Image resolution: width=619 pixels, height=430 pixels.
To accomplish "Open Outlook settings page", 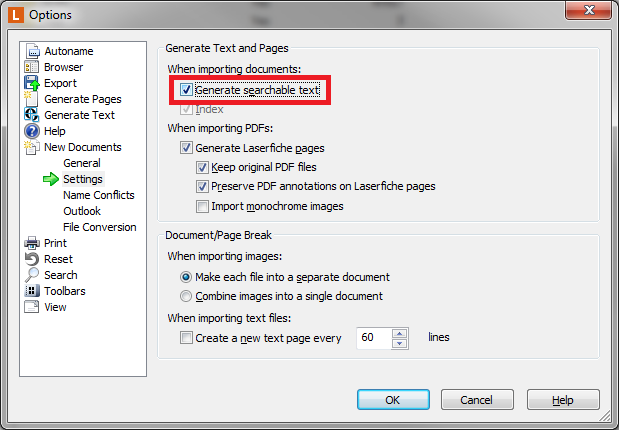I will click(x=82, y=211).
